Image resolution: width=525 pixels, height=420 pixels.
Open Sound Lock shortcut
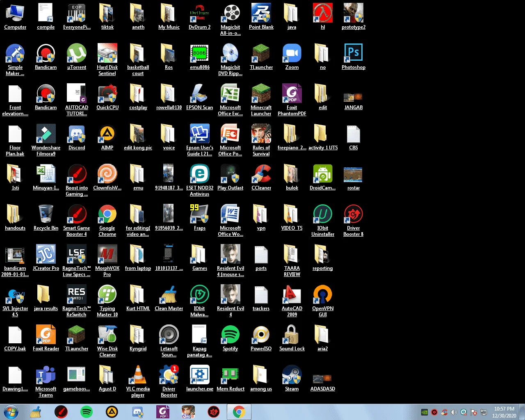292,338
